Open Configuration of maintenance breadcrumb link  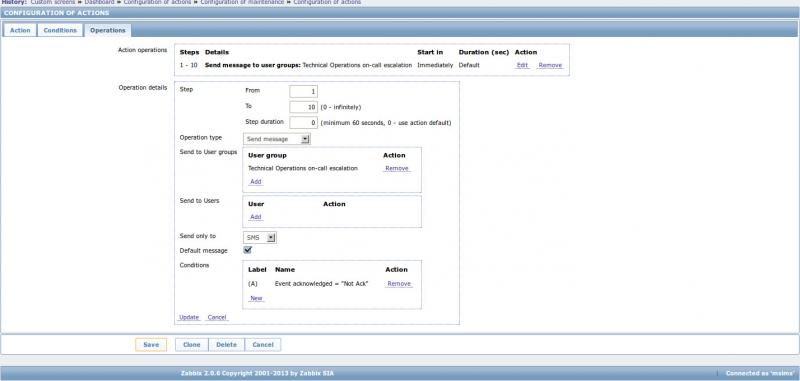coord(243,2)
